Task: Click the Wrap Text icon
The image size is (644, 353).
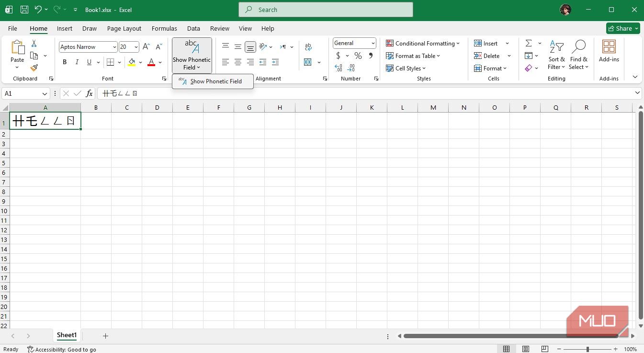Action: click(308, 47)
